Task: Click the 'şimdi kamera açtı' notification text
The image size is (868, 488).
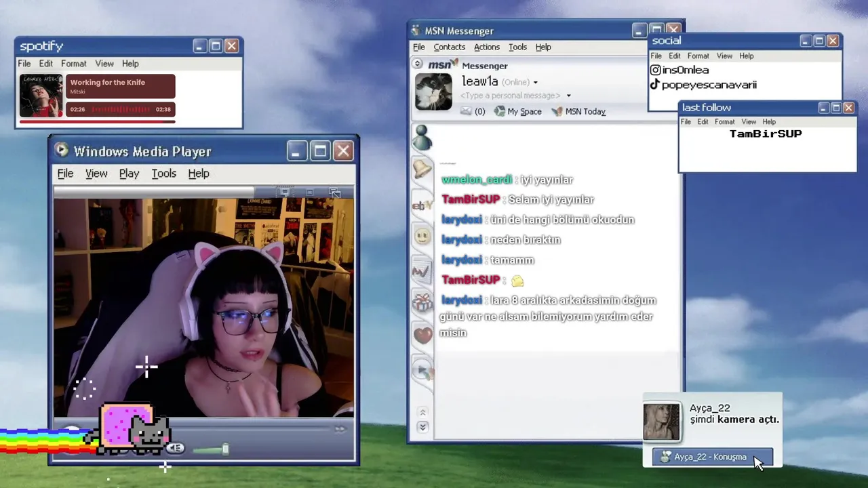Action: (x=734, y=420)
